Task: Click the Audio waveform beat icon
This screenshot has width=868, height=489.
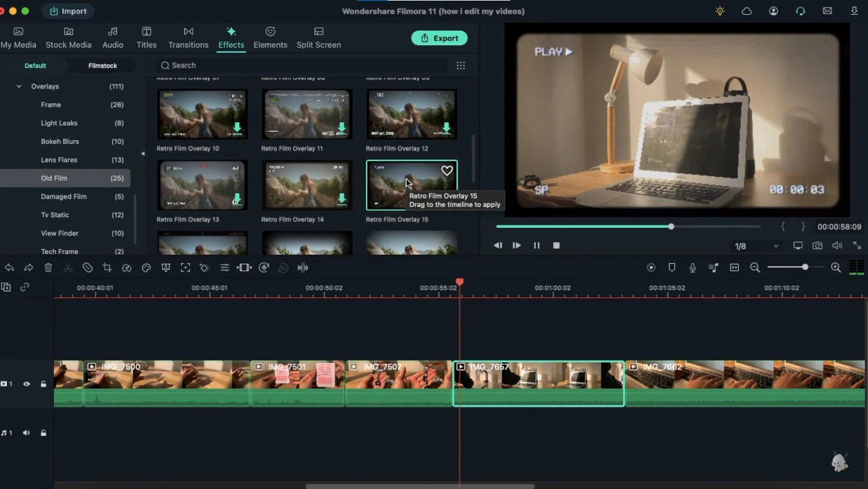Action: [303, 268]
